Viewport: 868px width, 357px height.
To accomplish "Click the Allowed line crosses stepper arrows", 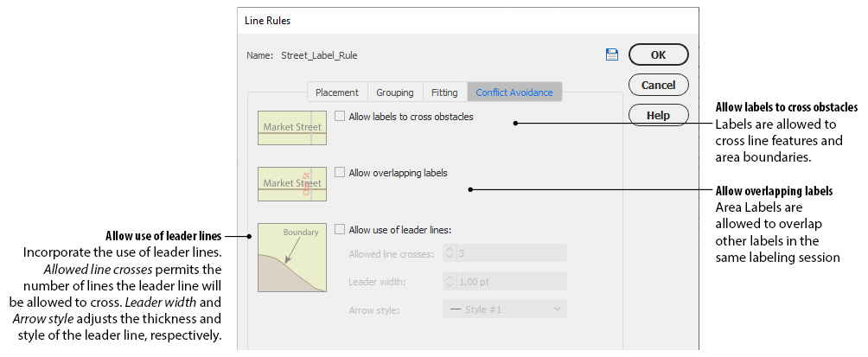I will point(449,253).
